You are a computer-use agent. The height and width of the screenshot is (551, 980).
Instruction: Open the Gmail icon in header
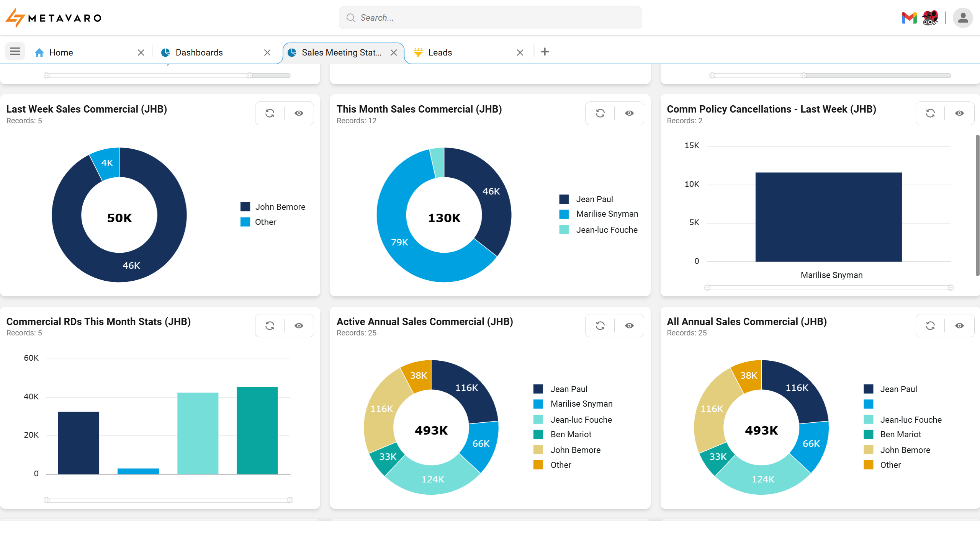coord(909,18)
